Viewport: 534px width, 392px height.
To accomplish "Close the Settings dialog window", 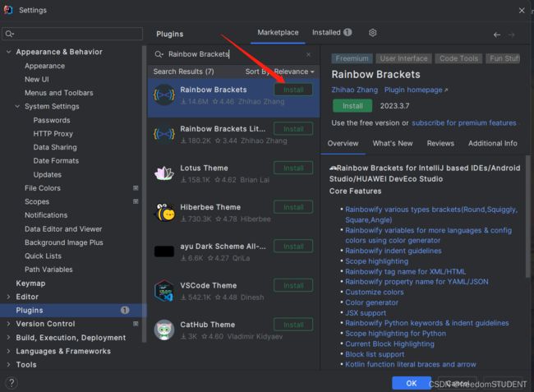I will click(522, 11).
